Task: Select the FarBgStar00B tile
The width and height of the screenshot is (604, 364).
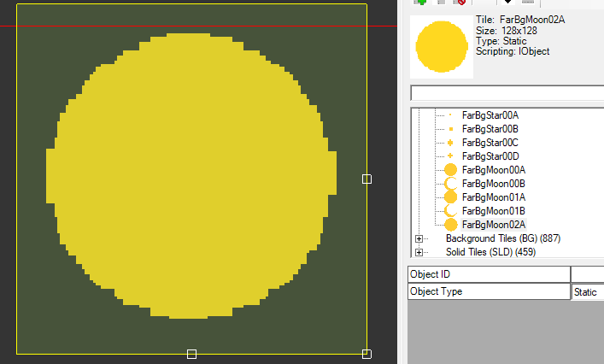Action: point(490,128)
